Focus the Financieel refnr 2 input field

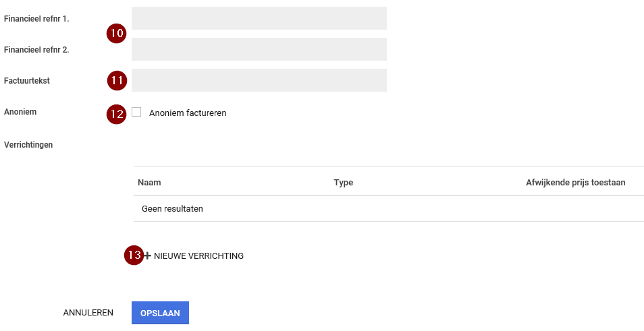[259, 49]
